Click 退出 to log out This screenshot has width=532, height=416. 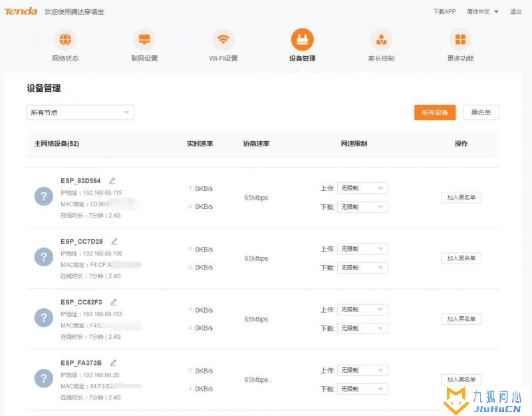click(x=516, y=11)
